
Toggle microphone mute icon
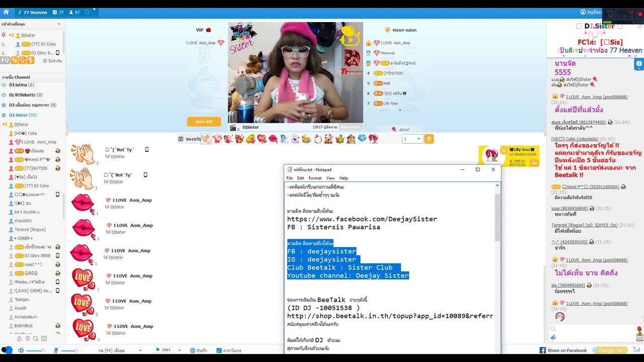pyautogui.click(x=56, y=350)
